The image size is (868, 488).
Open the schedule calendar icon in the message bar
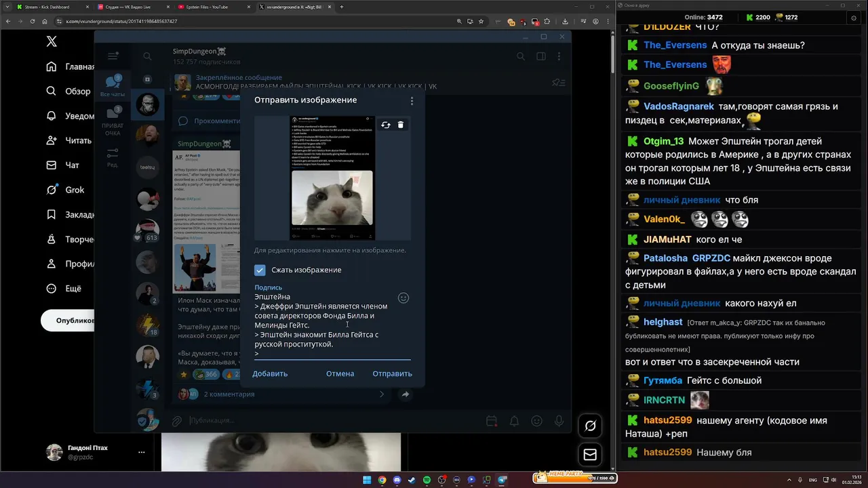492,421
